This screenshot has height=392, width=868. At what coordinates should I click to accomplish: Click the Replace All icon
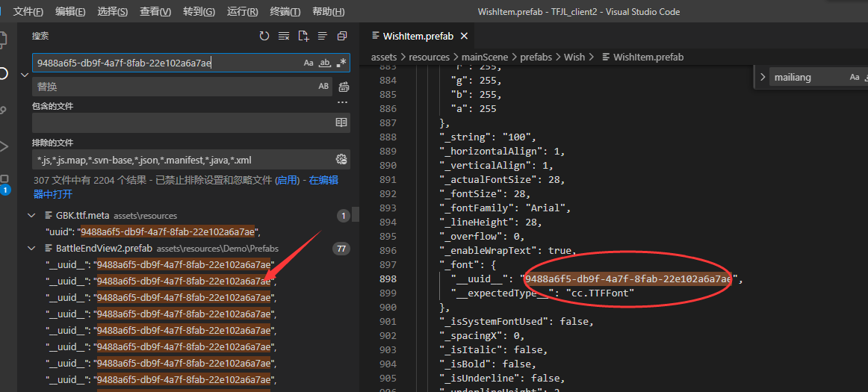tap(344, 87)
